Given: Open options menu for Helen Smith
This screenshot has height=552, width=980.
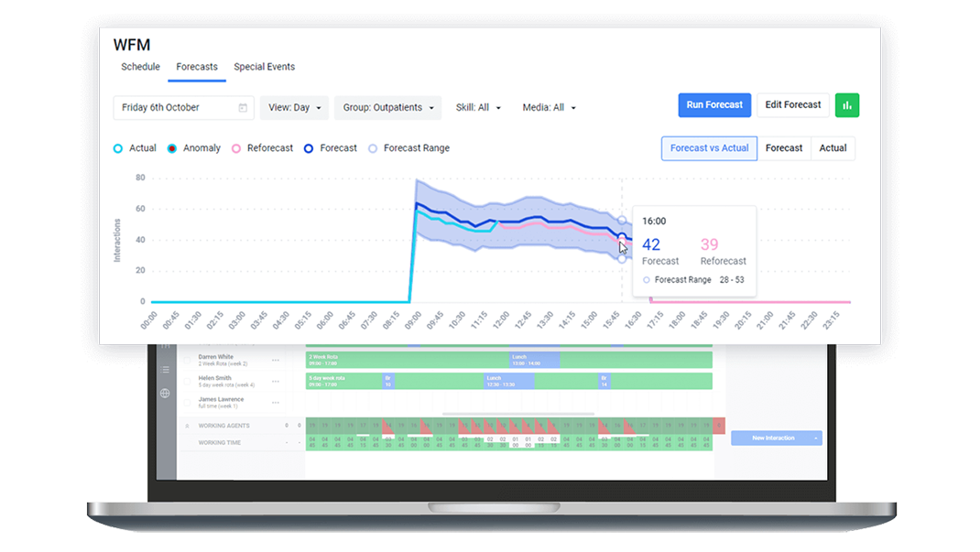Looking at the screenshot, I should [276, 381].
